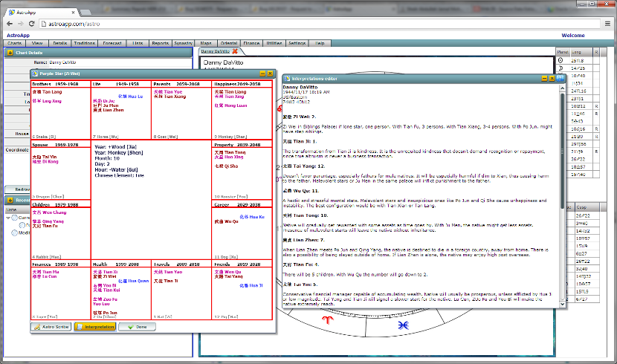This screenshot has height=364, width=617.
Task: Select the Moon symbol in planet table
Action: coord(561,68)
